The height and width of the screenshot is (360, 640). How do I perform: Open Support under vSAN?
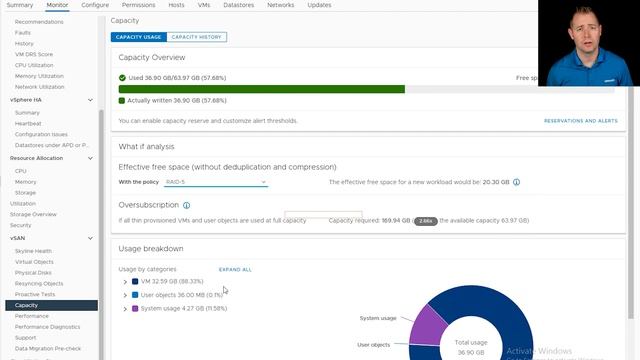25,338
